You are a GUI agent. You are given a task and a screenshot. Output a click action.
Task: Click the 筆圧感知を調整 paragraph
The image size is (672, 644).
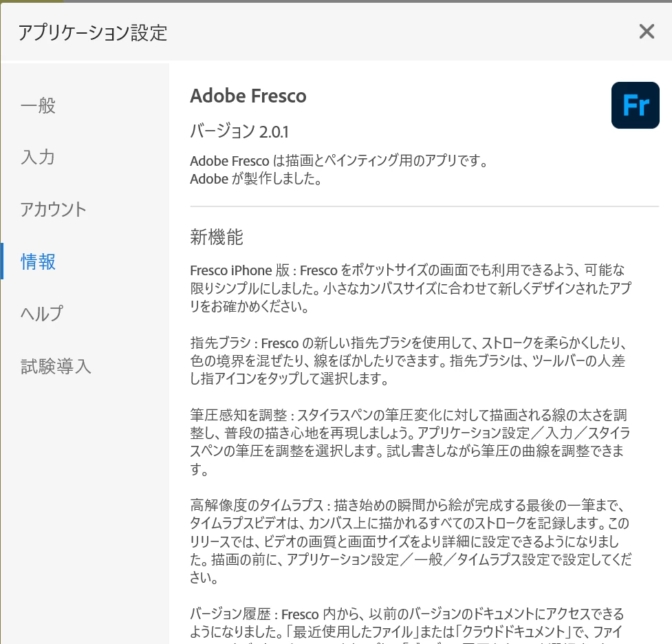click(410, 442)
